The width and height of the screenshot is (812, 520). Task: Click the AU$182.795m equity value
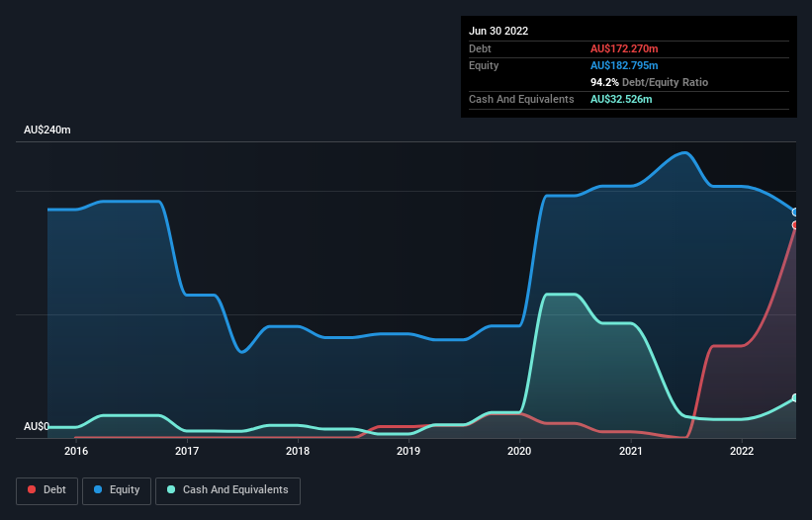(x=624, y=65)
